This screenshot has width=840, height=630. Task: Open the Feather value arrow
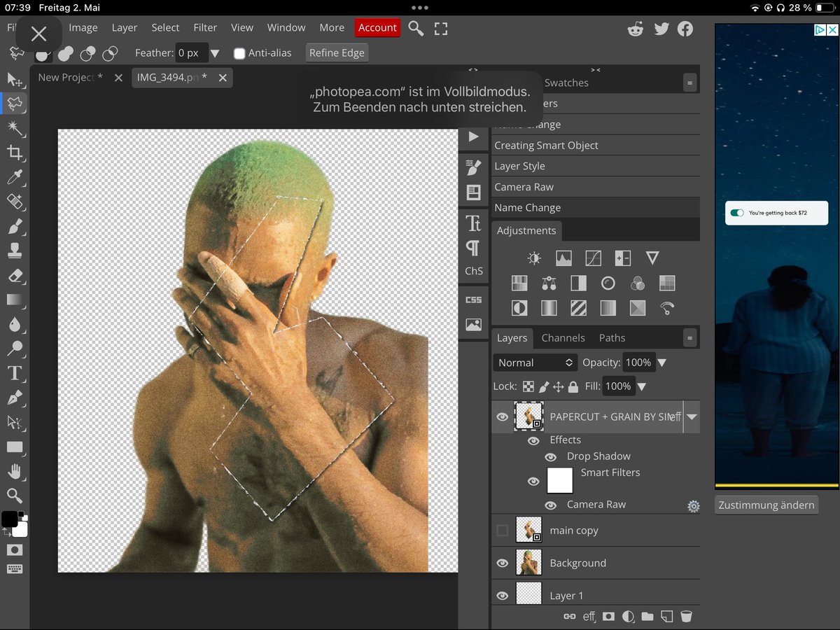point(215,53)
